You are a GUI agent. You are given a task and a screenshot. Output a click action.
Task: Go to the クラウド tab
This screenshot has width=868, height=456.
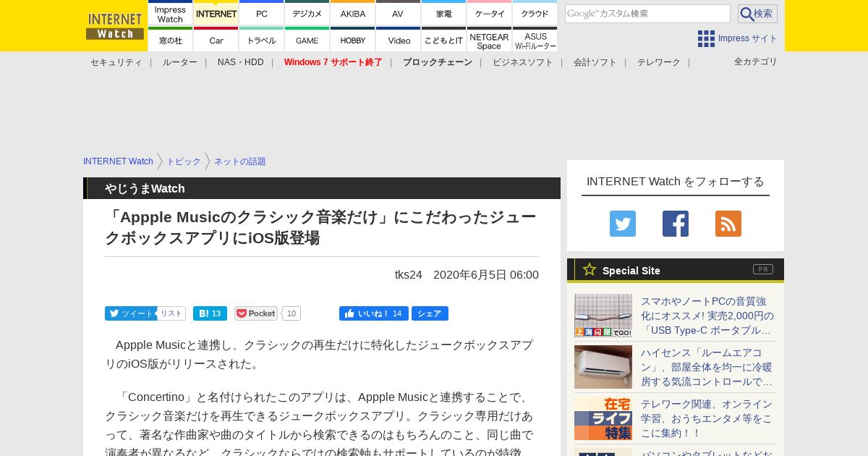coord(535,14)
